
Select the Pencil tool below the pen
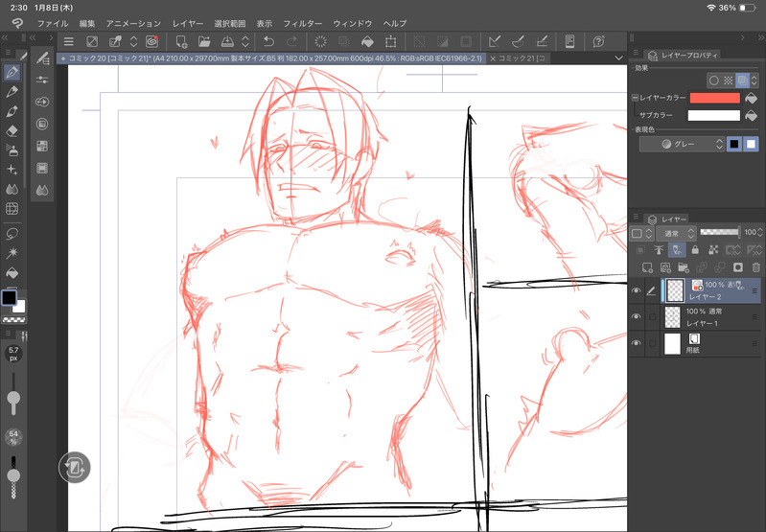(x=12, y=92)
